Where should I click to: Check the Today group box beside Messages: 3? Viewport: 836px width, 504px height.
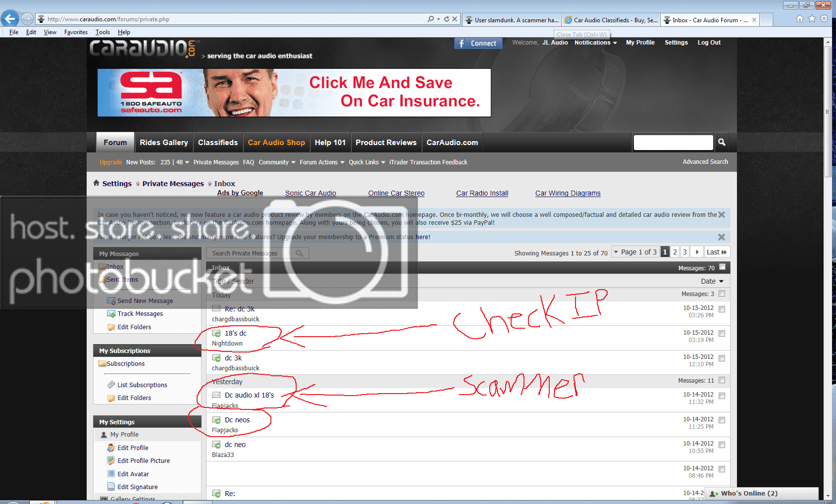722,294
